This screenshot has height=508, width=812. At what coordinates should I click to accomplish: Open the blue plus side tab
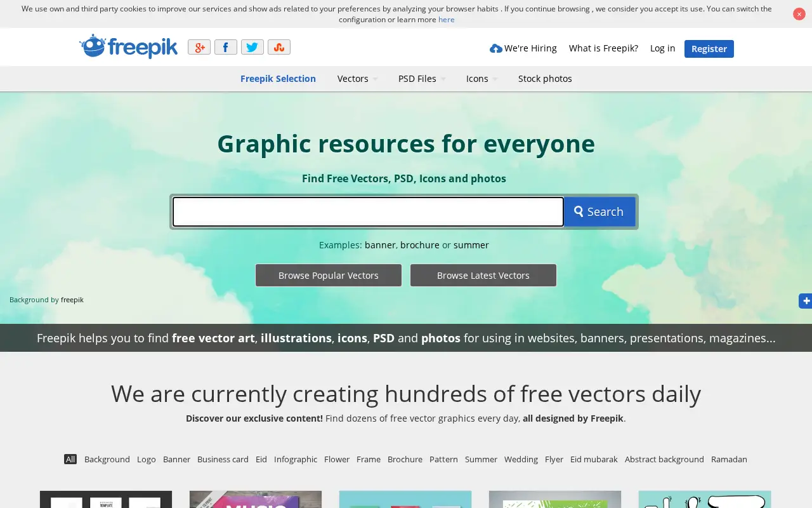point(806,300)
